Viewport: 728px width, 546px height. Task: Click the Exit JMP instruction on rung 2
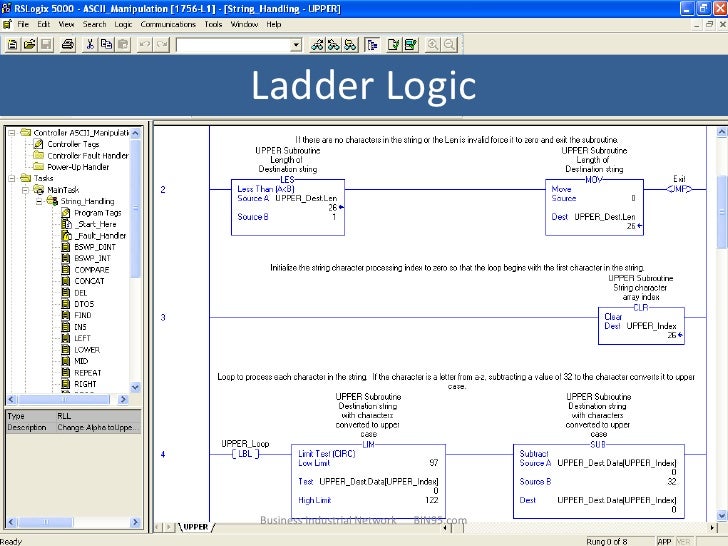tap(679, 188)
